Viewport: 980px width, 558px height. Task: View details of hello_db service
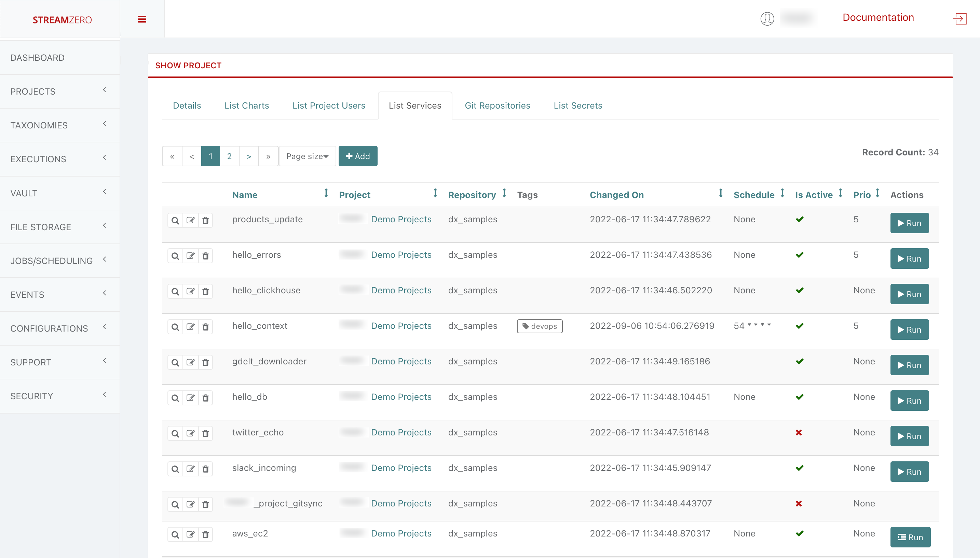(x=175, y=398)
